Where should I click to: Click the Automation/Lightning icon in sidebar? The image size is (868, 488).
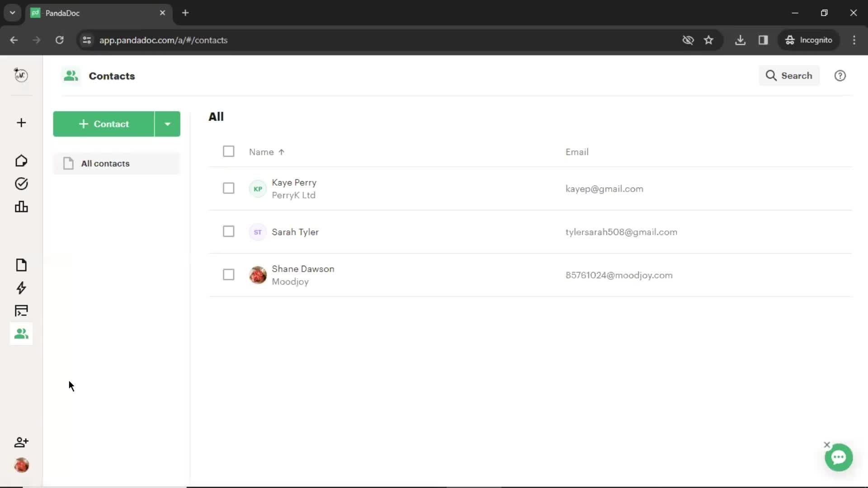coord(21,288)
